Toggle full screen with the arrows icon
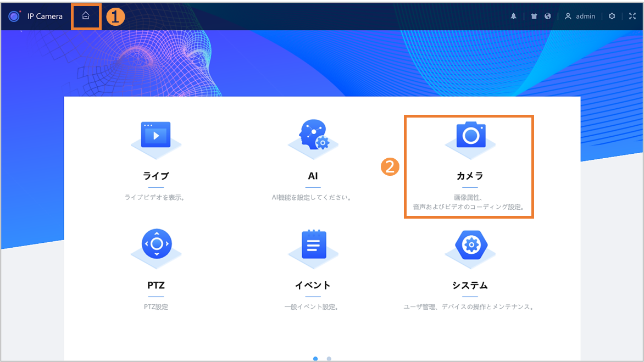644x362 pixels. click(632, 16)
